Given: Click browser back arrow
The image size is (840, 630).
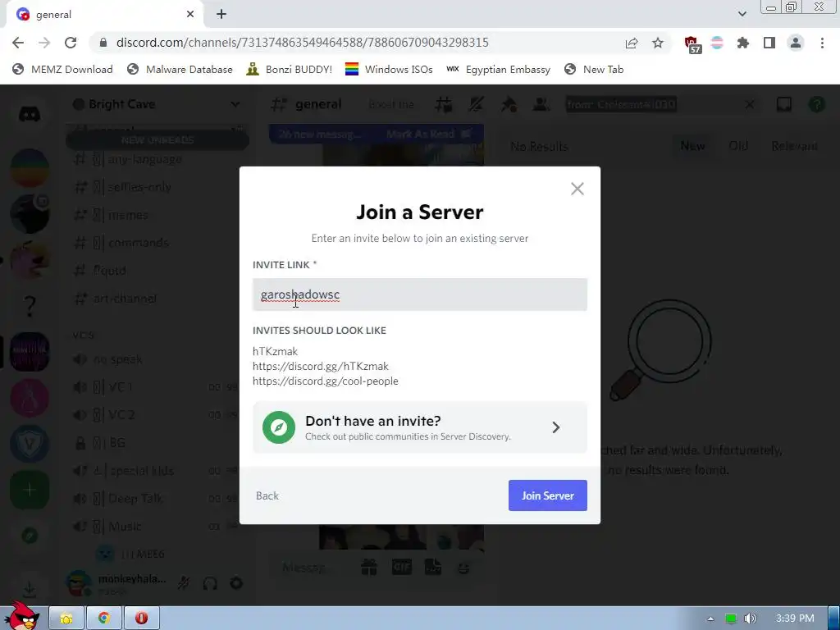Looking at the screenshot, I should 18,43.
